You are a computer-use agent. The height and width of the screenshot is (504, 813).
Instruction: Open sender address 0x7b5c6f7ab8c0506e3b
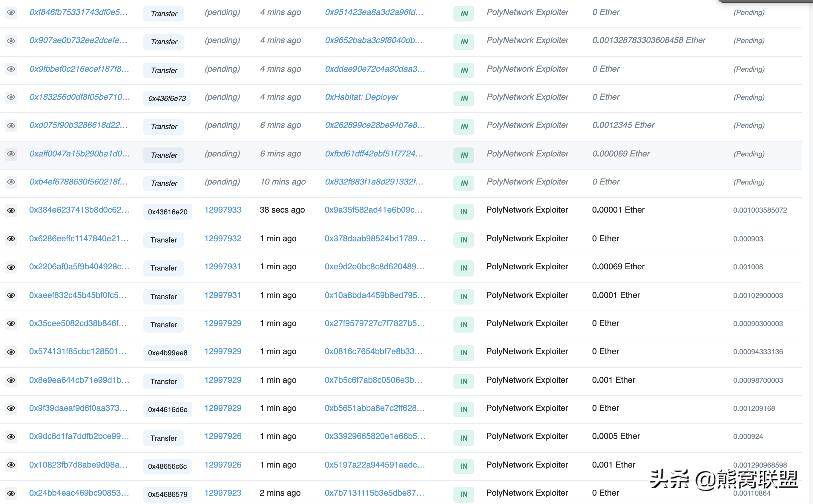pyautogui.click(x=374, y=380)
